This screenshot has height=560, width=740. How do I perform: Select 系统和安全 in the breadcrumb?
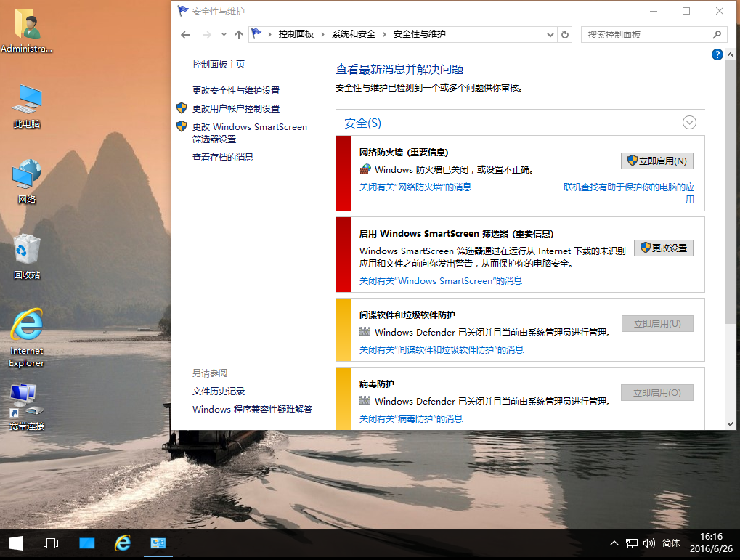pyautogui.click(x=354, y=34)
